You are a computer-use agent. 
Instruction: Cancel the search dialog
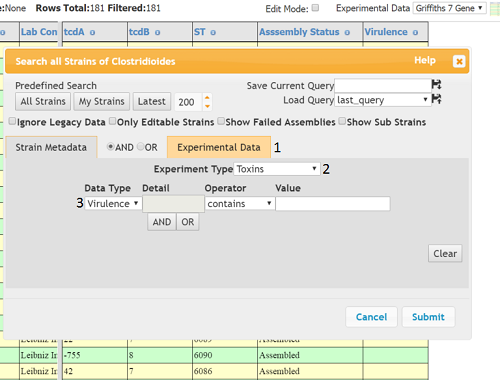(x=371, y=317)
